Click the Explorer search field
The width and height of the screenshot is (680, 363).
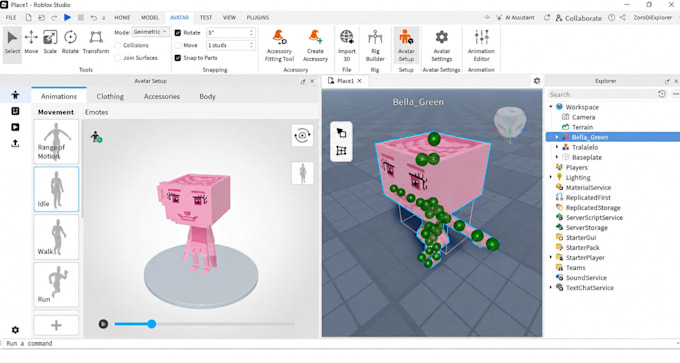602,94
